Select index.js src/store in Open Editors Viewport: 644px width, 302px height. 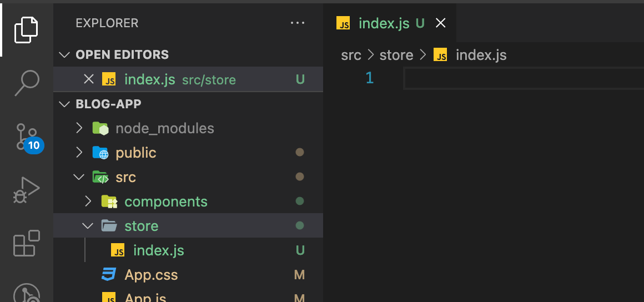188,79
